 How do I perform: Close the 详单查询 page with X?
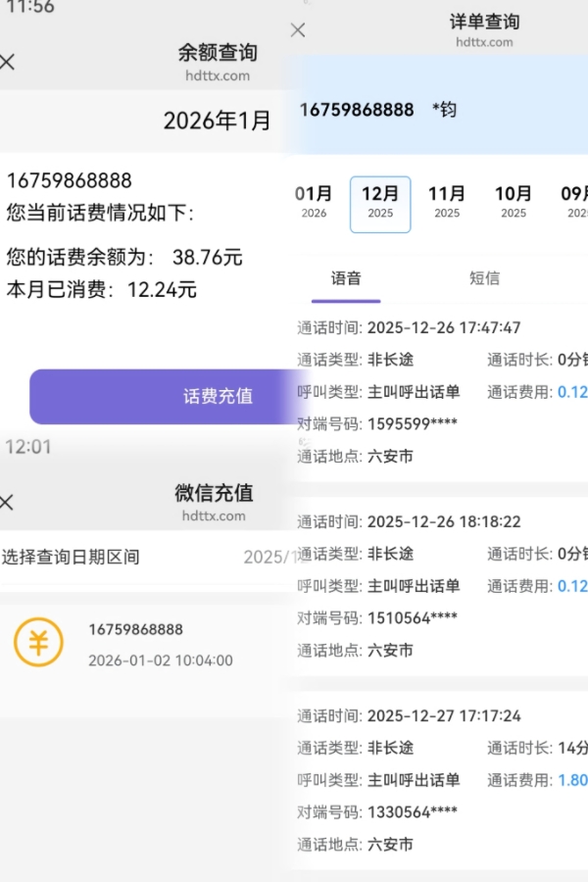point(298,30)
